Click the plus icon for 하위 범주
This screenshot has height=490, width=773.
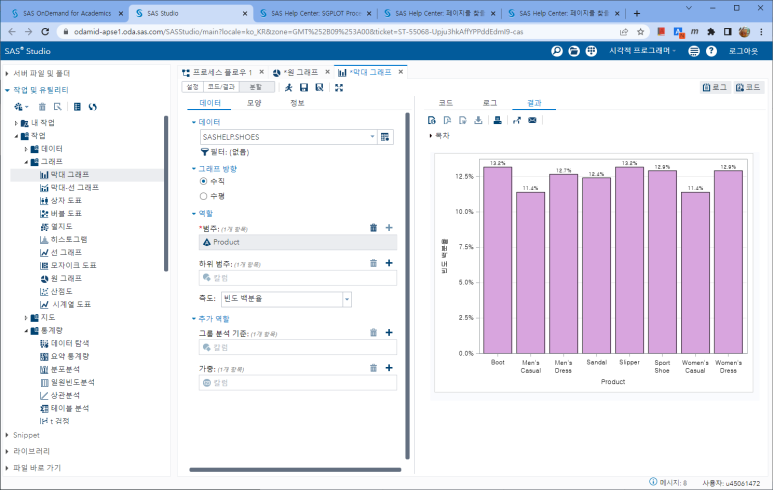[x=389, y=263]
